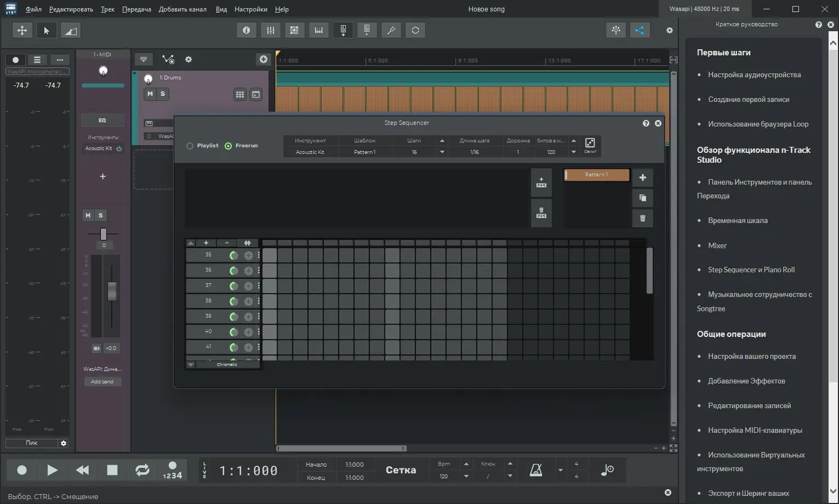
Task: Open the mixer from the top toolbar
Action: (x=270, y=30)
